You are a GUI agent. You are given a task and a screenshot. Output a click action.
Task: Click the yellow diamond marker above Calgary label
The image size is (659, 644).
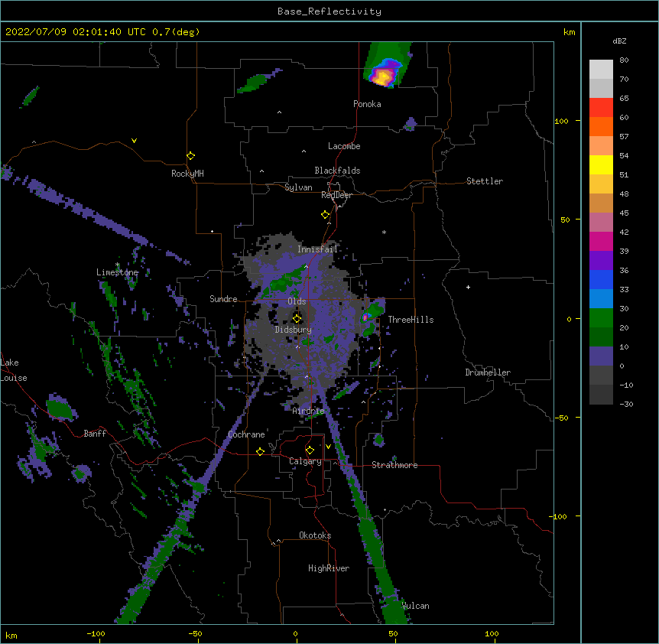coord(310,450)
